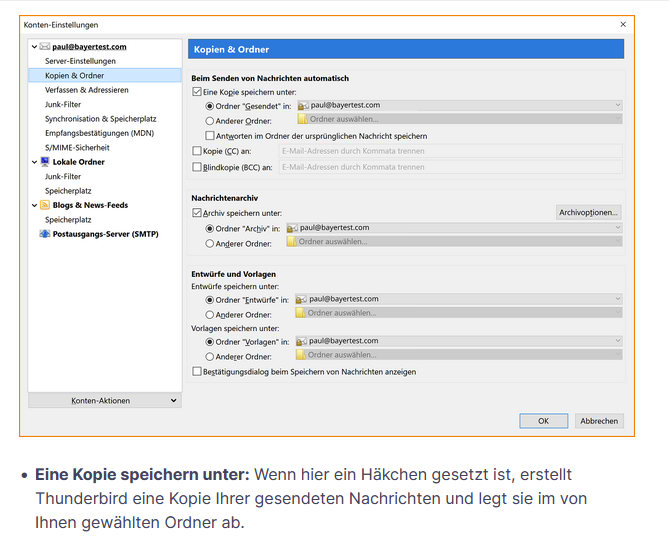Open Ordner auswählen dropdown for Vorlagen

coord(459,355)
